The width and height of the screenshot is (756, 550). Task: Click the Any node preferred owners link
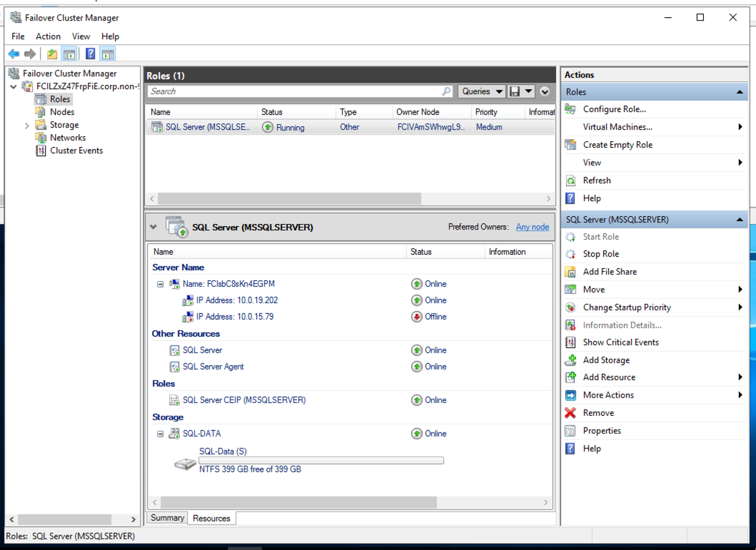tap(533, 227)
